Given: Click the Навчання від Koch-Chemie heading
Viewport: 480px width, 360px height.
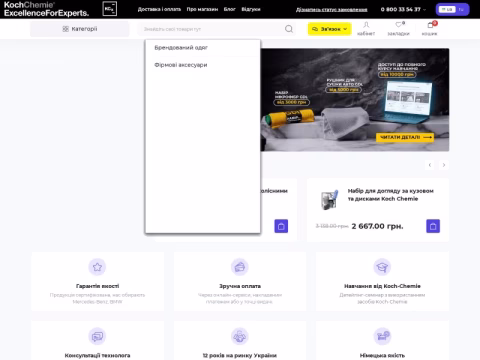Looking at the screenshot, I should point(382,286).
